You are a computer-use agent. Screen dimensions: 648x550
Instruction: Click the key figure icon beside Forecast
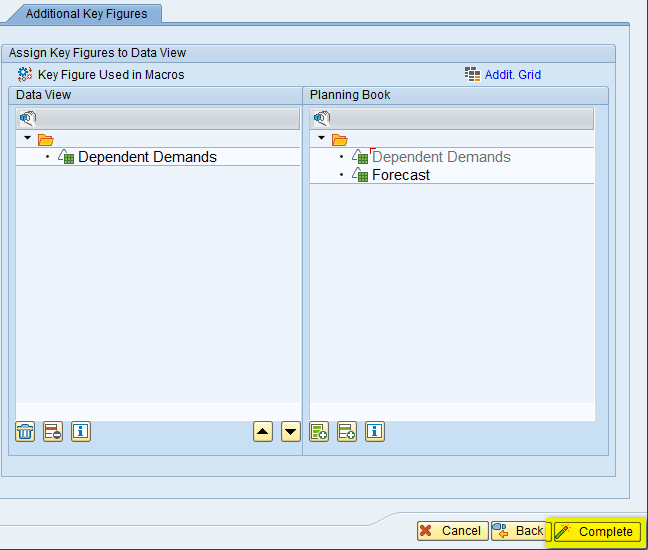pyautogui.click(x=360, y=175)
